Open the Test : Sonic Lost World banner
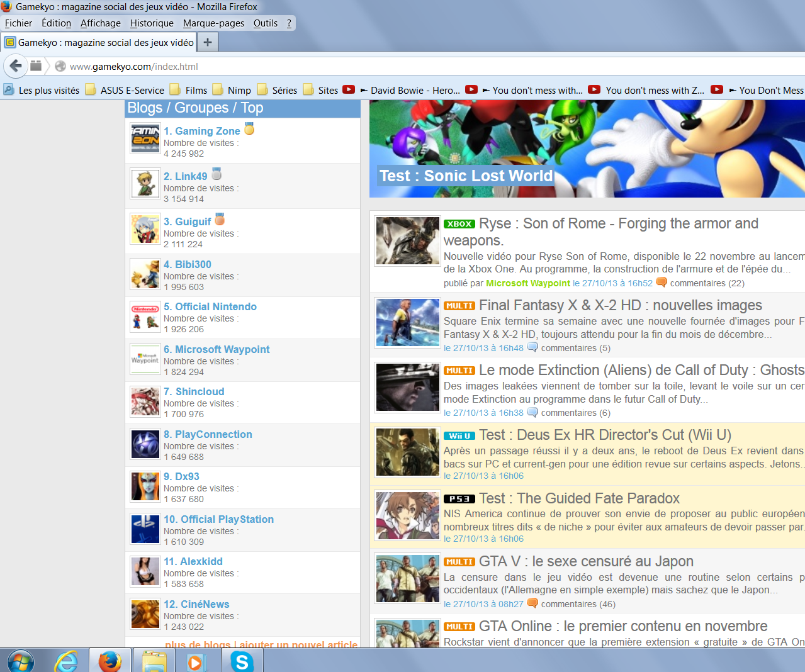The height and width of the screenshot is (672, 805). pos(587,148)
